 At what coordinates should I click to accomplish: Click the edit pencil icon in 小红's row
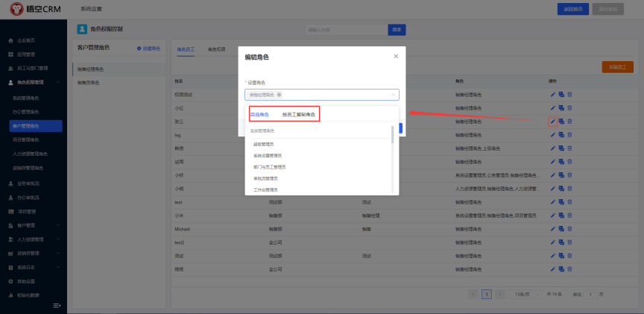(x=553, y=108)
